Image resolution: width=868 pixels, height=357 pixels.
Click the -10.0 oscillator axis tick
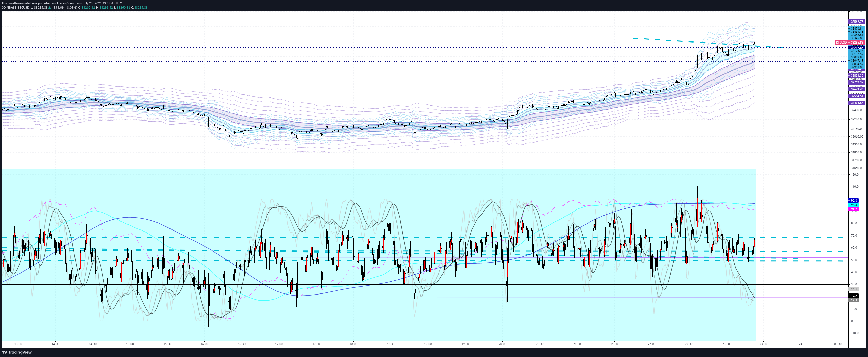854,333
